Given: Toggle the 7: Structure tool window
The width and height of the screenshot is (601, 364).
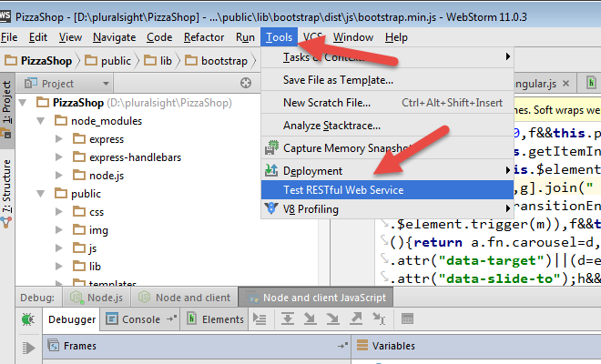Looking at the screenshot, I should click(x=6, y=192).
